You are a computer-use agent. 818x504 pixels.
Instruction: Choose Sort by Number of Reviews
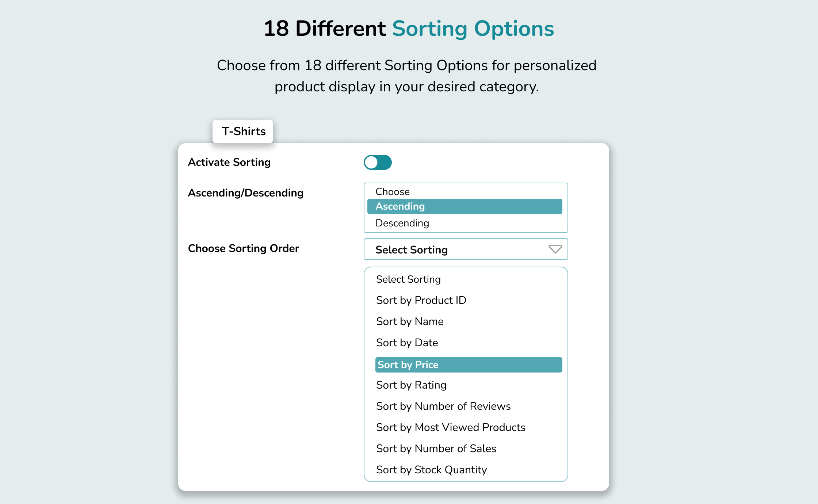click(443, 406)
